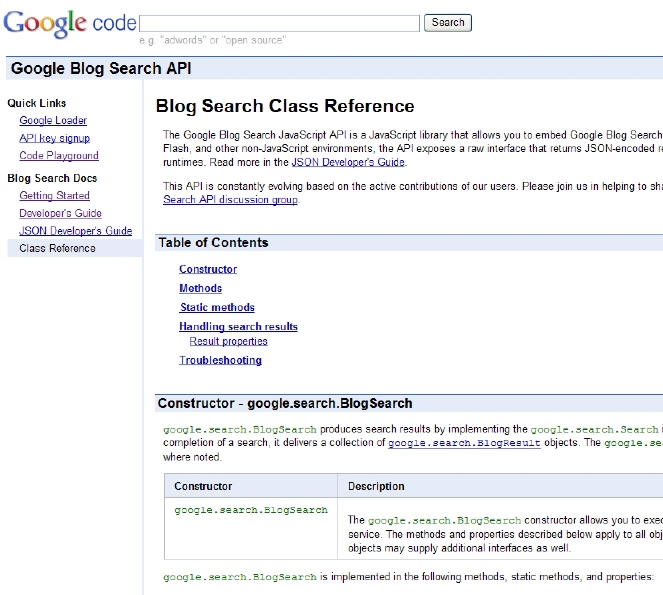Click the Description column header
Viewport: 663px width, 595px height.
pyautogui.click(x=376, y=486)
